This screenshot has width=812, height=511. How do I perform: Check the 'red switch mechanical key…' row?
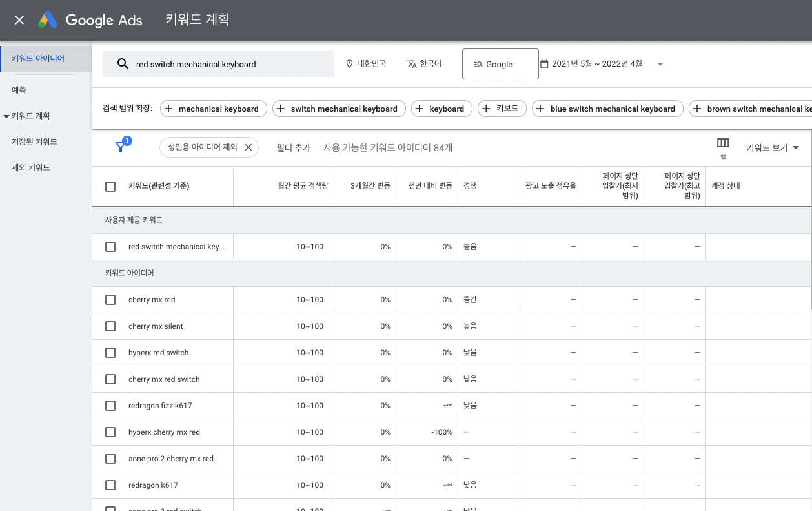point(110,247)
